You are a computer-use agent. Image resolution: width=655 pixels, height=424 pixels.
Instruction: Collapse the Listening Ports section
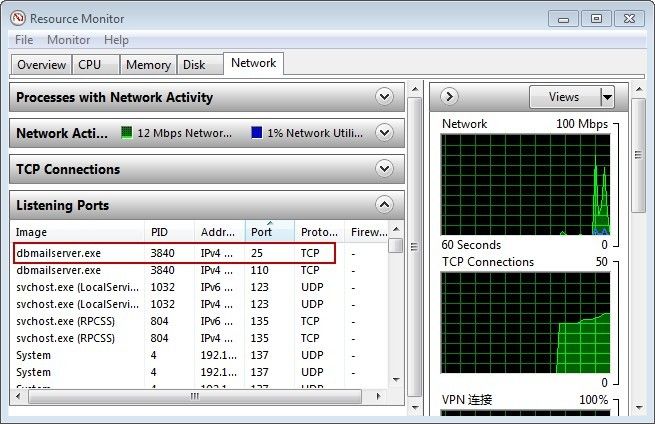(x=384, y=205)
